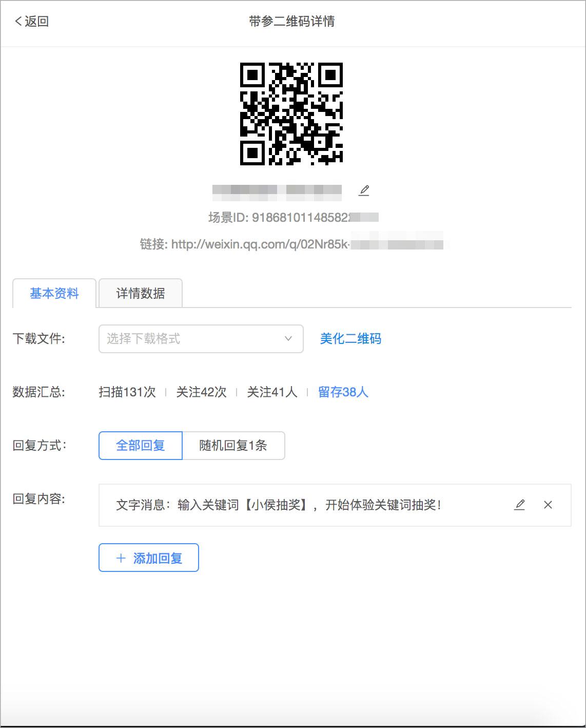Click the 添加回复 button
586x728 pixels.
click(x=149, y=558)
